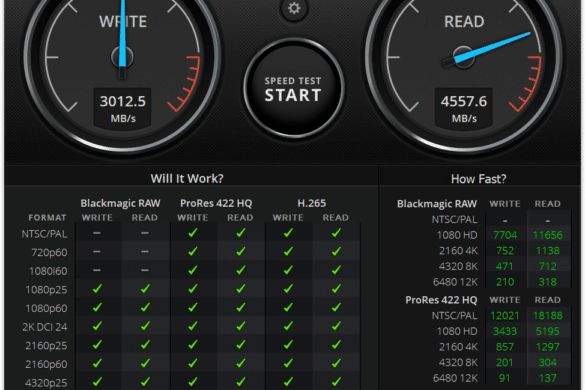
Task: Select the 720p60 format row label
Action: pyautogui.click(x=49, y=253)
